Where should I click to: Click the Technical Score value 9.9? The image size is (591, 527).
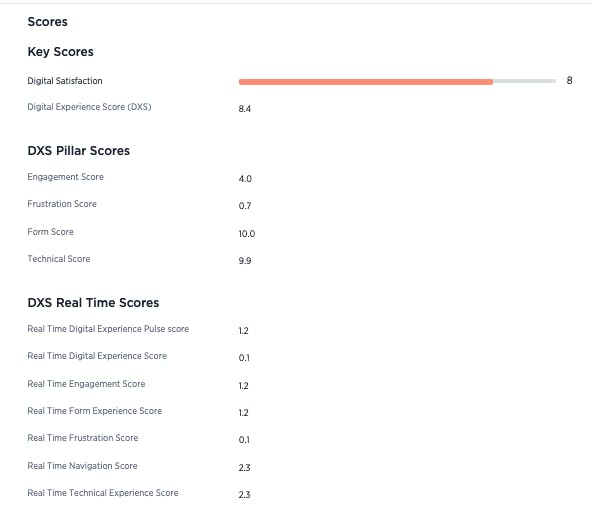tap(245, 261)
